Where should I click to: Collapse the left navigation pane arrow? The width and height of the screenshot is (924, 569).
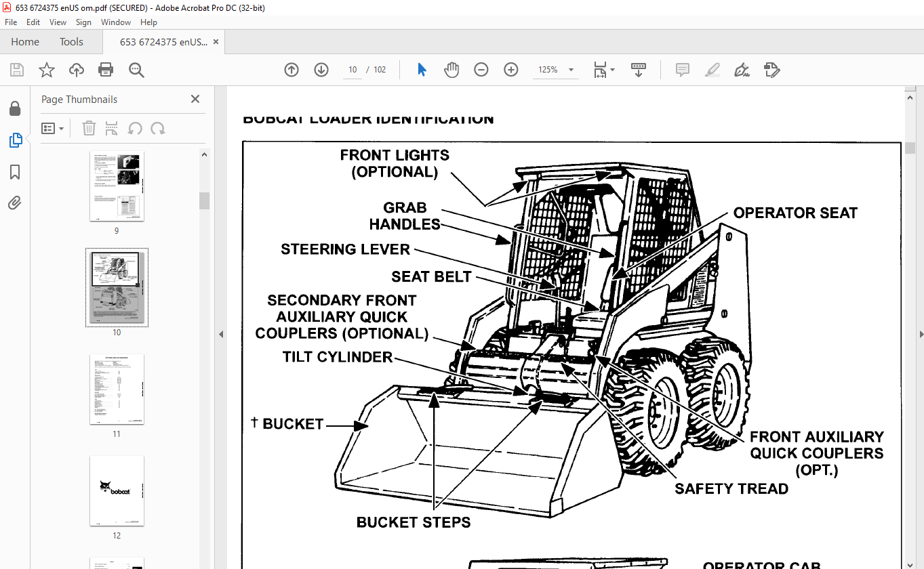(x=220, y=334)
